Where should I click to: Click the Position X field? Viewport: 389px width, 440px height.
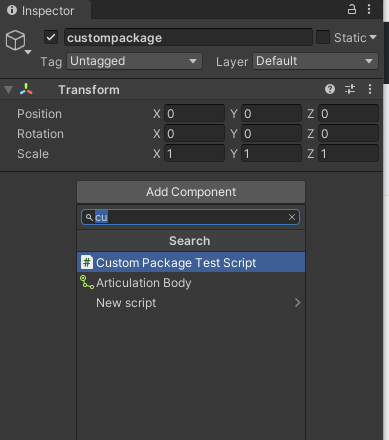(x=194, y=114)
